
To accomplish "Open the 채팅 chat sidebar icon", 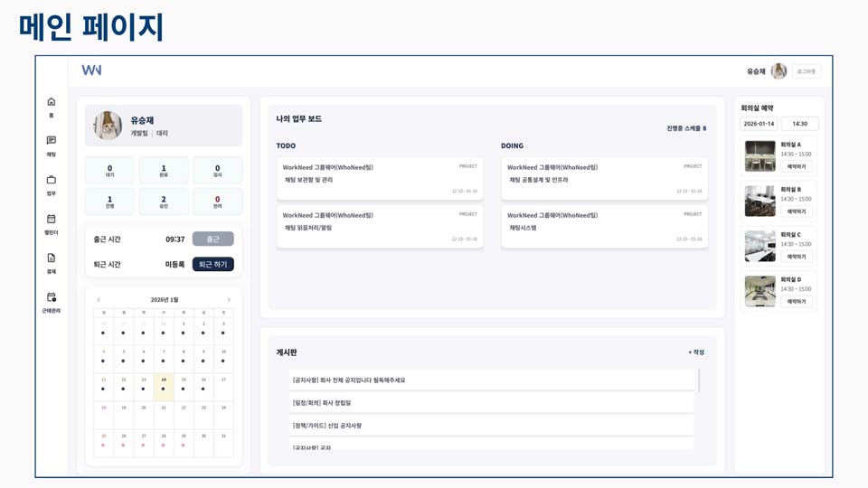I will coord(52,141).
